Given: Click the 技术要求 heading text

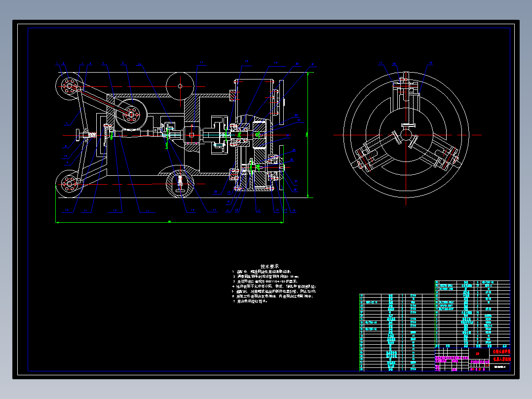Looking at the screenshot, I should (269, 266).
